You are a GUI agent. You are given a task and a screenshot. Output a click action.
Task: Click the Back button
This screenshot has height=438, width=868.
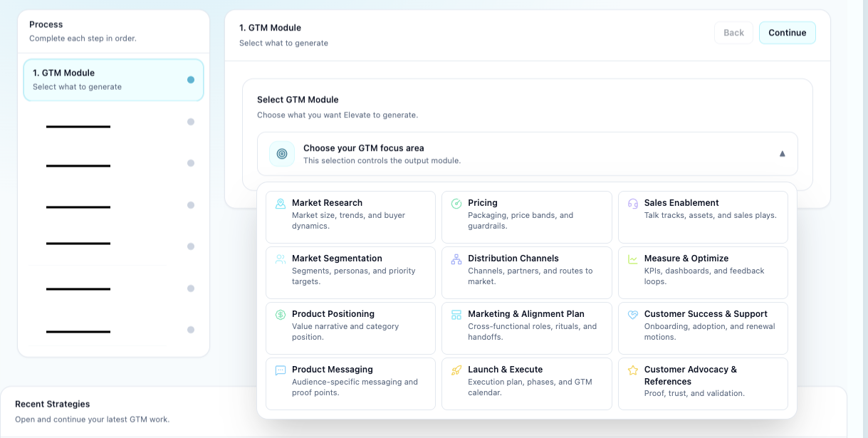[733, 33]
